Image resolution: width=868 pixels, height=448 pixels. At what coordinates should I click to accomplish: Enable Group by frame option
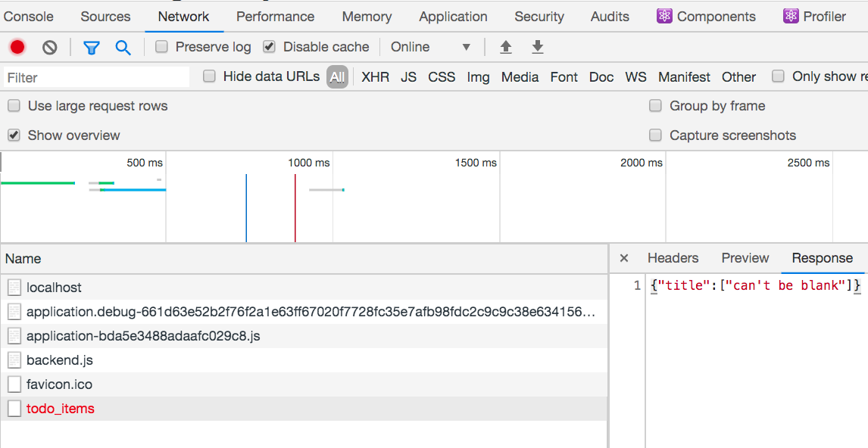click(656, 106)
